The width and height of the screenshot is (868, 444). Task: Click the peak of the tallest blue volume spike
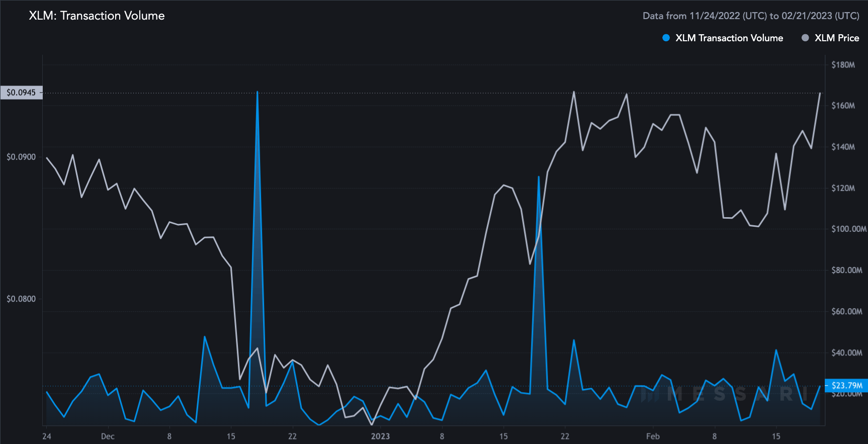click(257, 92)
